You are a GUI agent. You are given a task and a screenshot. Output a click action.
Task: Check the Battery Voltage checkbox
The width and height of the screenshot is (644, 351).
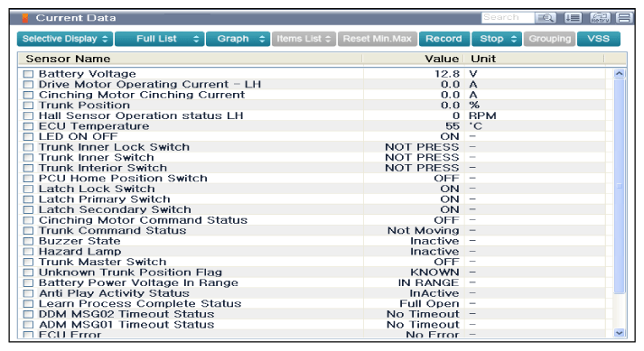click(x=28, y=74)
